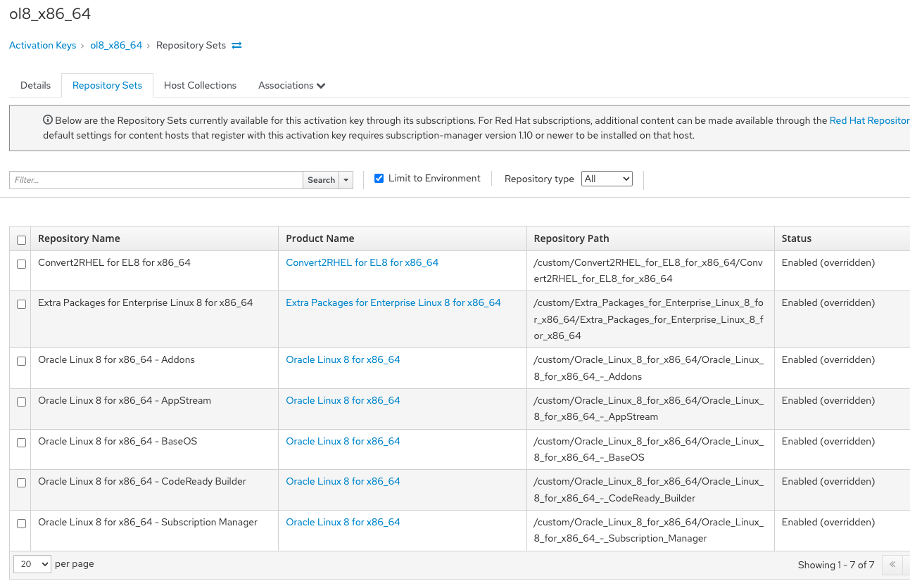Click 'Oracle Linux 8 for x86_64 - Addons' name

tap(116, 359)
